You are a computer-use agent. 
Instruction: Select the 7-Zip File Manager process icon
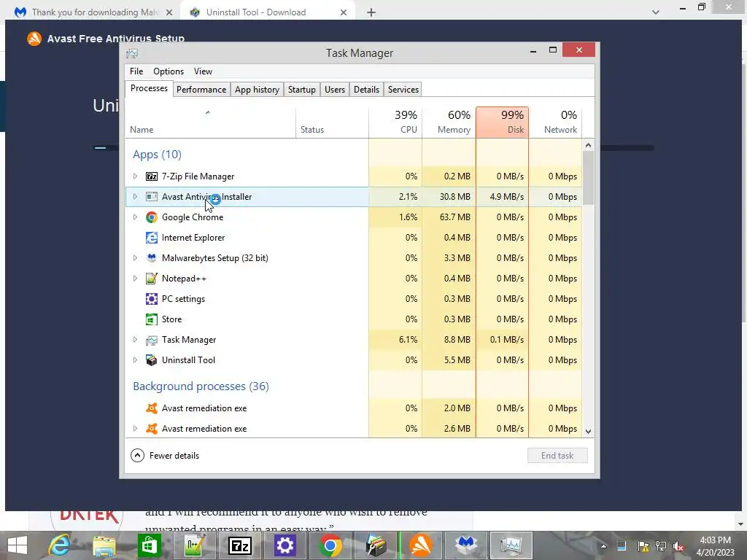point(152,176)
